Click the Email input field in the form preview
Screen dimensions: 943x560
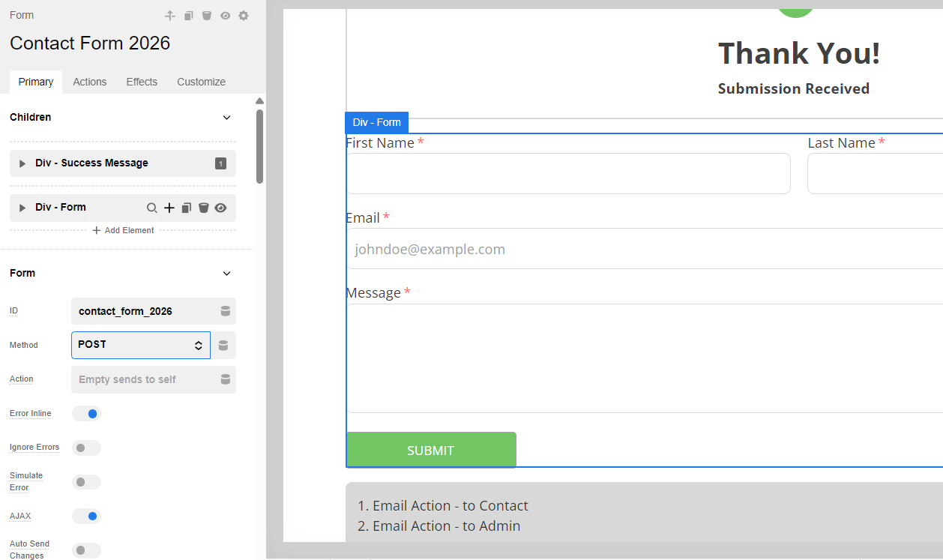click(645, 249)
